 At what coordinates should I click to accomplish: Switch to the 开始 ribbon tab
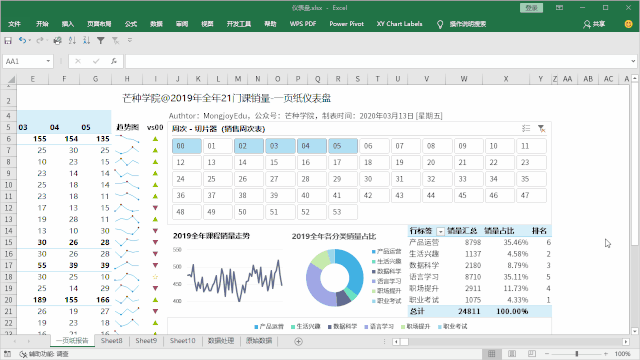pos(42,24)
